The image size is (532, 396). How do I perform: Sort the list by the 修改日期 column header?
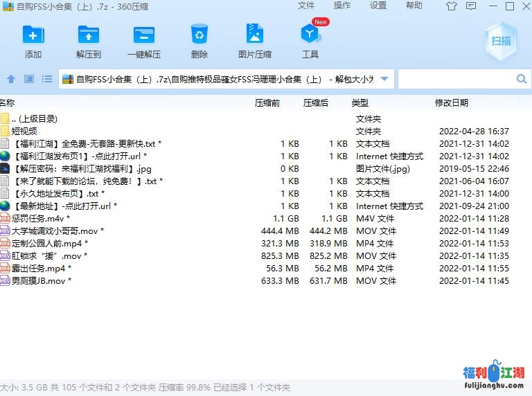coord(452,102)
